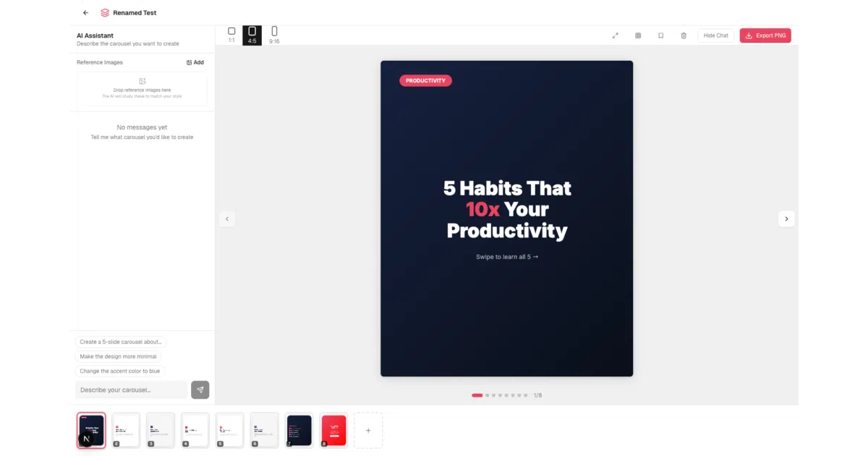Click the Hide Chat button
The width and height of the screenshot is (868, 456).
click(x=716, y=35)
